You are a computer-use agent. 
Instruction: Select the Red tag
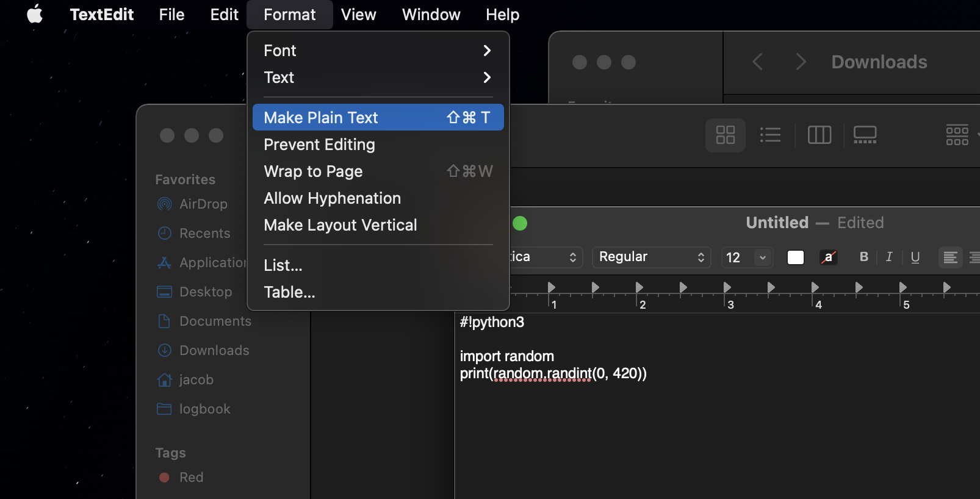(x=181, y=477)
